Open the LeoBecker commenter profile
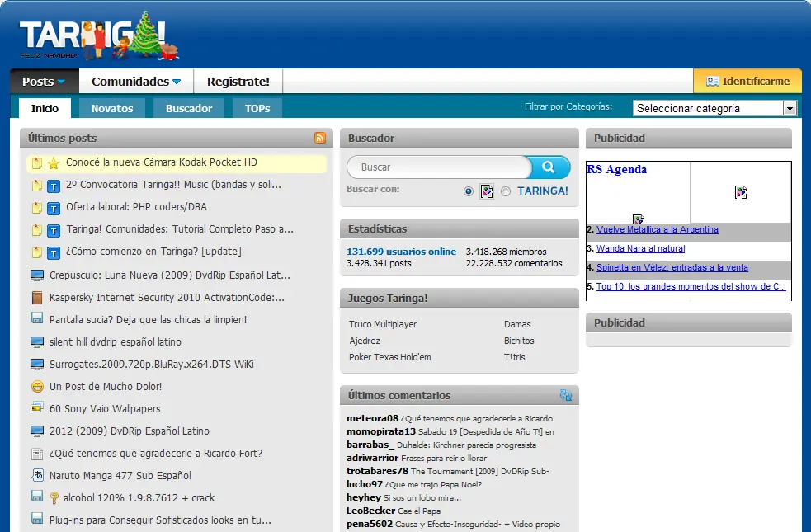 pyautogui.click(x=370, y=511)
